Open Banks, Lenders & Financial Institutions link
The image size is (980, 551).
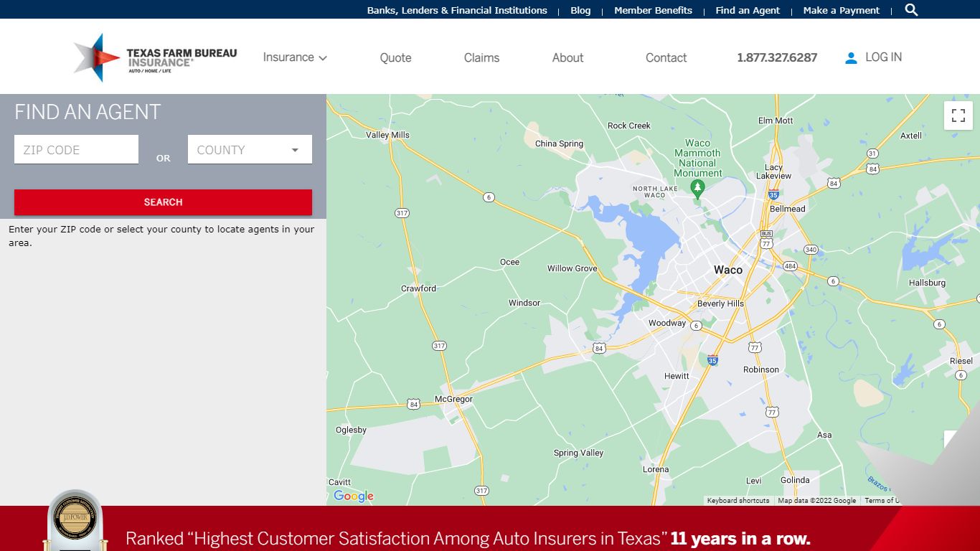(457, 10)
